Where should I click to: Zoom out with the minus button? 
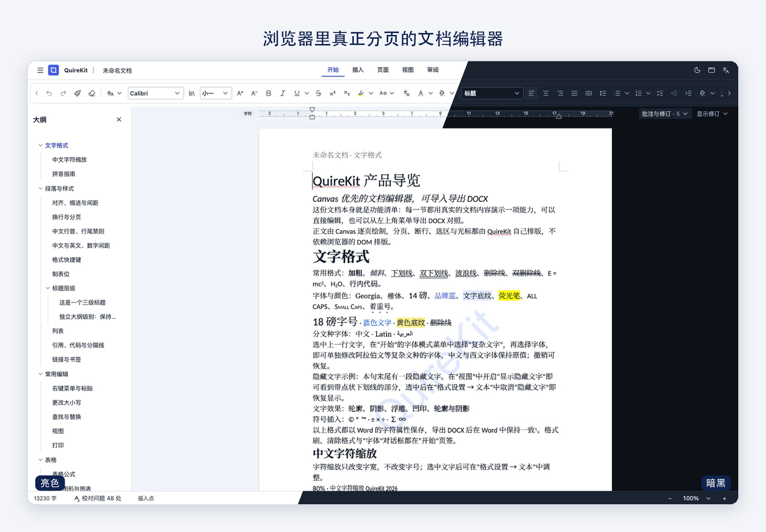pyautogui.click(x=670, y=499)
